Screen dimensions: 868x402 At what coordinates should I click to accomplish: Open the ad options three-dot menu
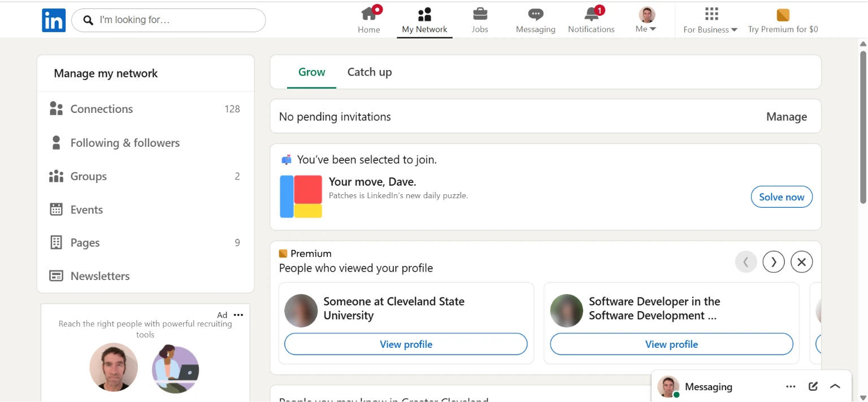(238, 315)
